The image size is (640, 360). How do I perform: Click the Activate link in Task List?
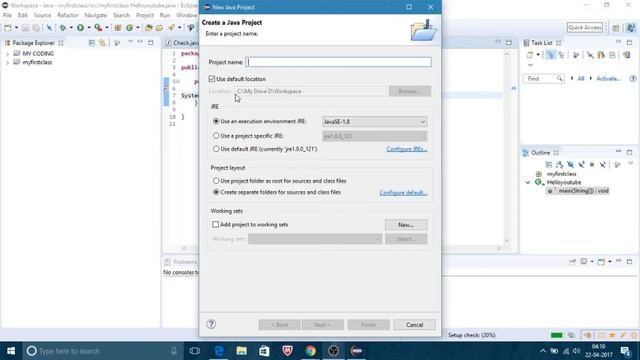pyautogui.click(x=609, y=78)
